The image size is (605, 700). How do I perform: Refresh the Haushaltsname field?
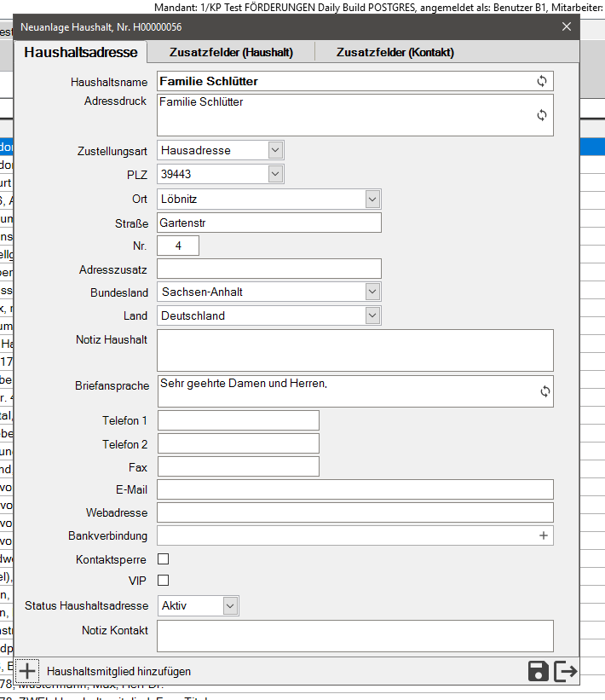pos(541,82)
